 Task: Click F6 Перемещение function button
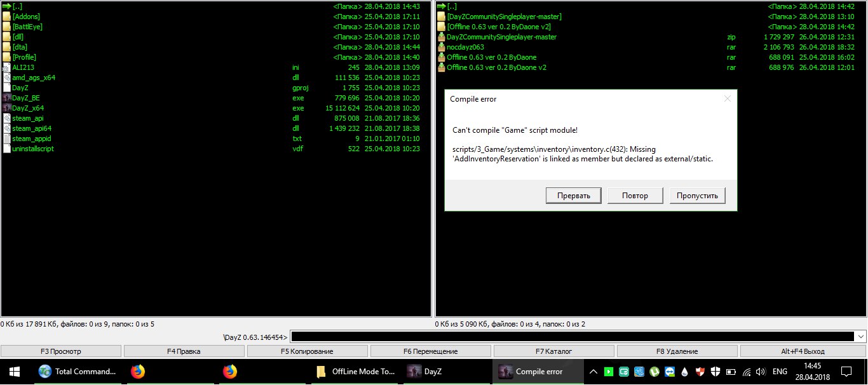[x=431, y=351]
